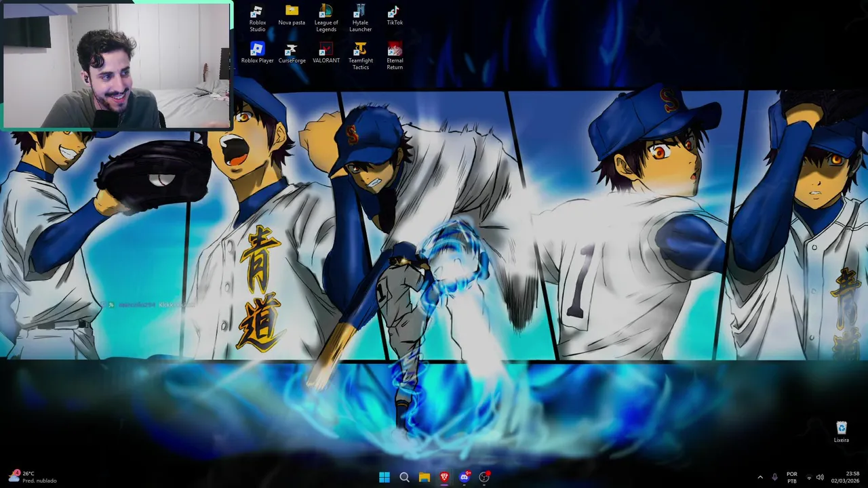This screenshot has height=488, width=868.
Task: Open the Roblox Studio desktop shortcut
Action: point(257,18)
